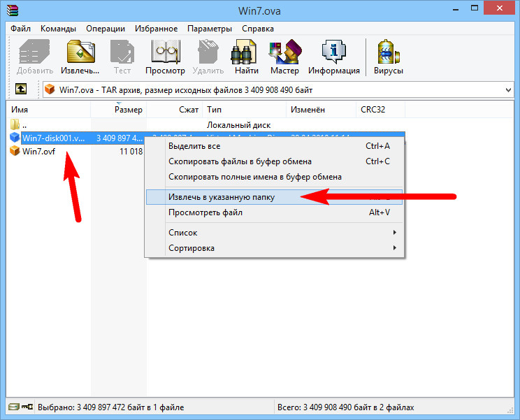Expand the address bar path dropdown
This screenshot has height=420, width=520.
508,90
